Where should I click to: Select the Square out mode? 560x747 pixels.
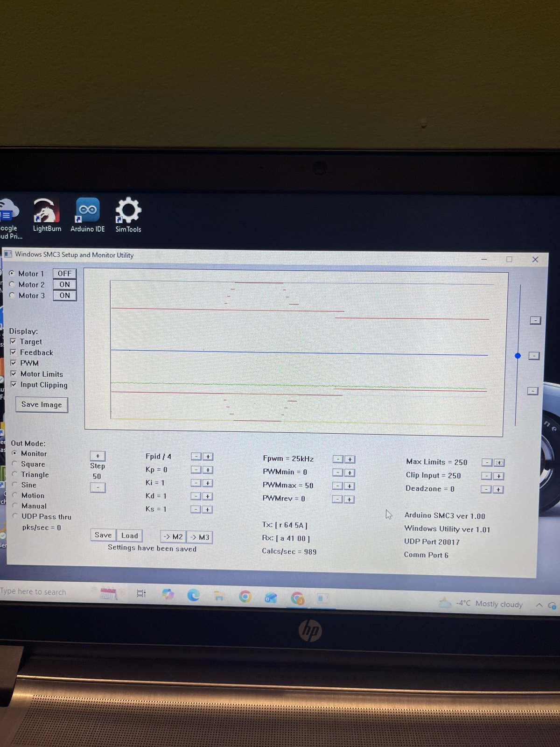pyautogui.click(x=14, y=464)
